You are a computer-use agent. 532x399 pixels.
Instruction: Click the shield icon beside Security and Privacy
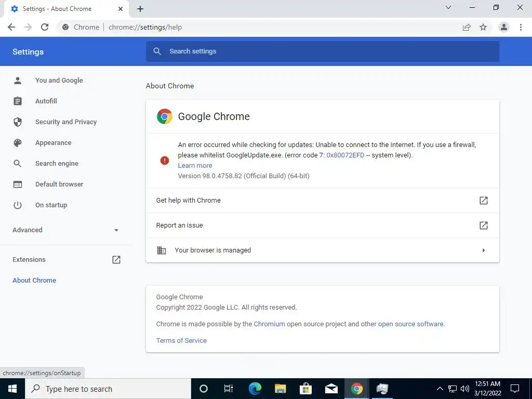coord(18,122)
